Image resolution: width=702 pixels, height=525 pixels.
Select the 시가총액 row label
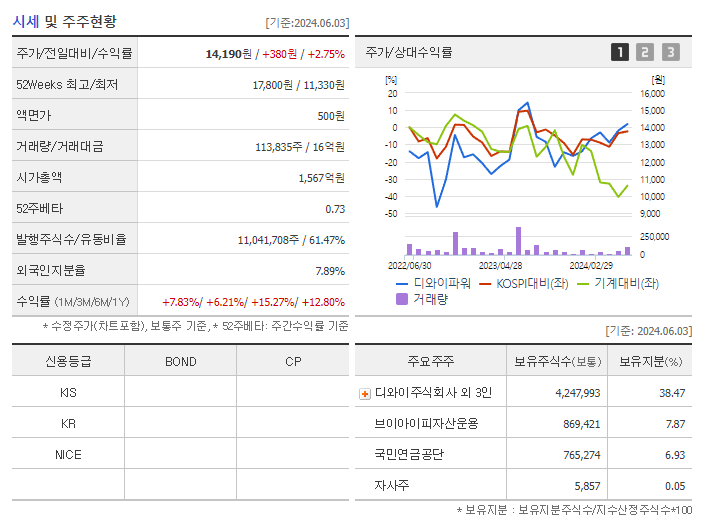pos(39,177)
